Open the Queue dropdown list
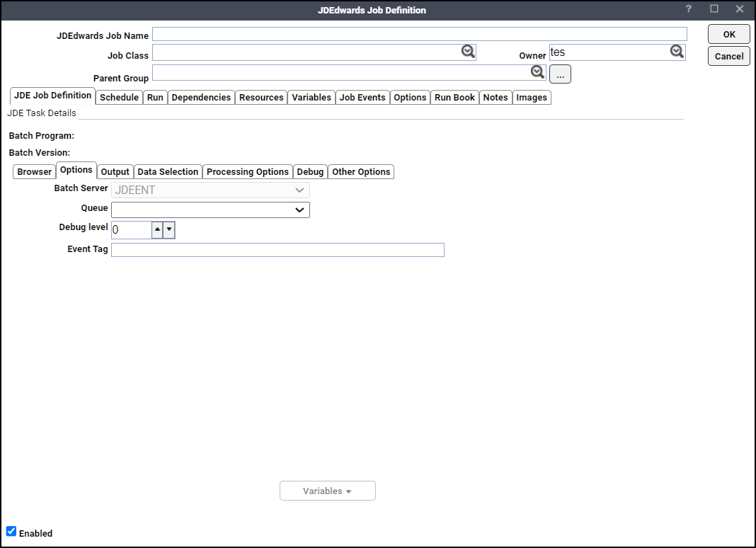 pos(210,210)
